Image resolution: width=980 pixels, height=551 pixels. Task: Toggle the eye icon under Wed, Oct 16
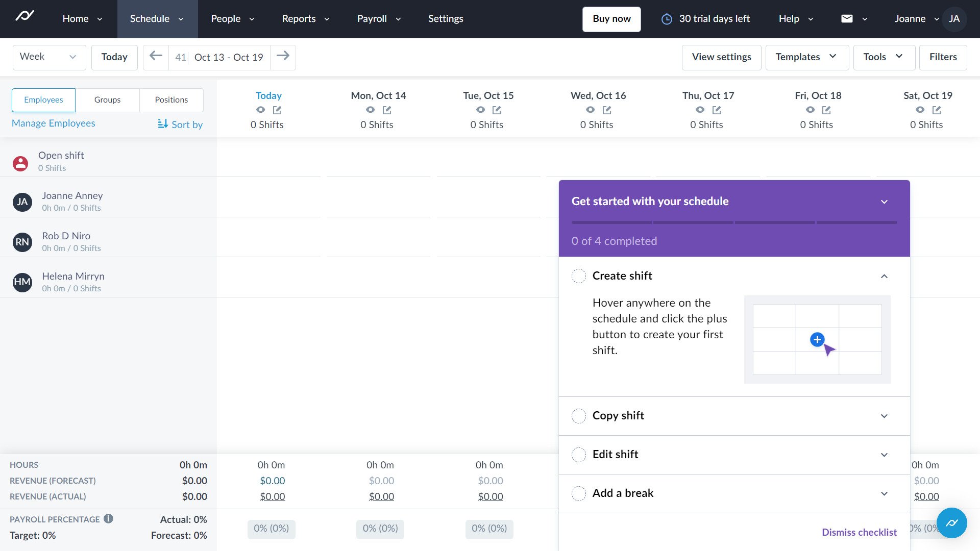point(590,110)
